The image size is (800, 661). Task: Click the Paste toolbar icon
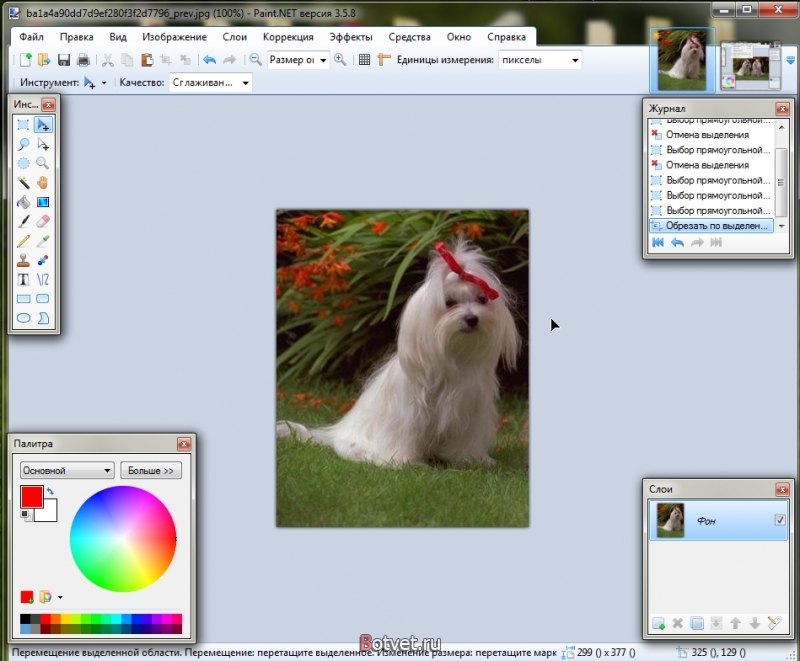click(x=147, y=60)
